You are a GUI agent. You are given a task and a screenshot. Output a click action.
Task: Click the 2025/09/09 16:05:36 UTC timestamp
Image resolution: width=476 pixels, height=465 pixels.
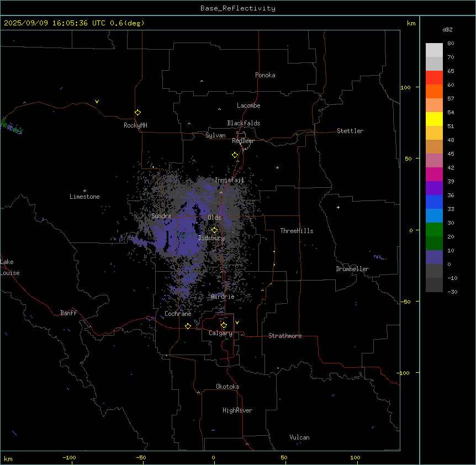point(55,23)
